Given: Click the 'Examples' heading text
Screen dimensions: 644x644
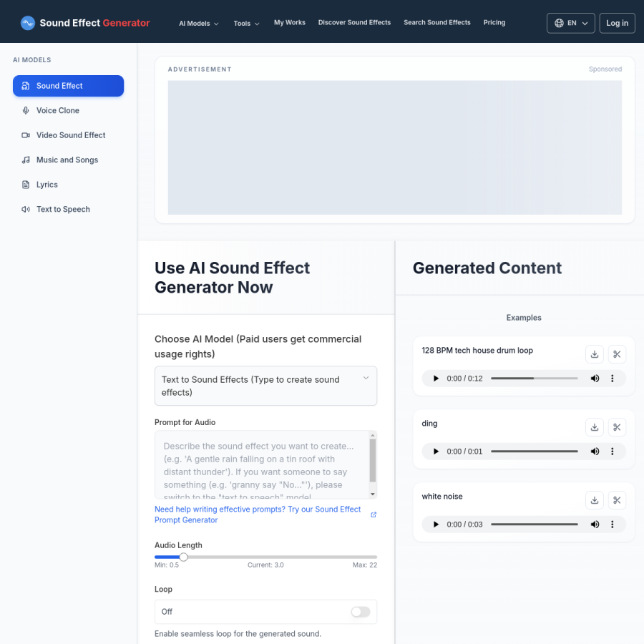Looking at the screenshot, I should click(524, 318).
